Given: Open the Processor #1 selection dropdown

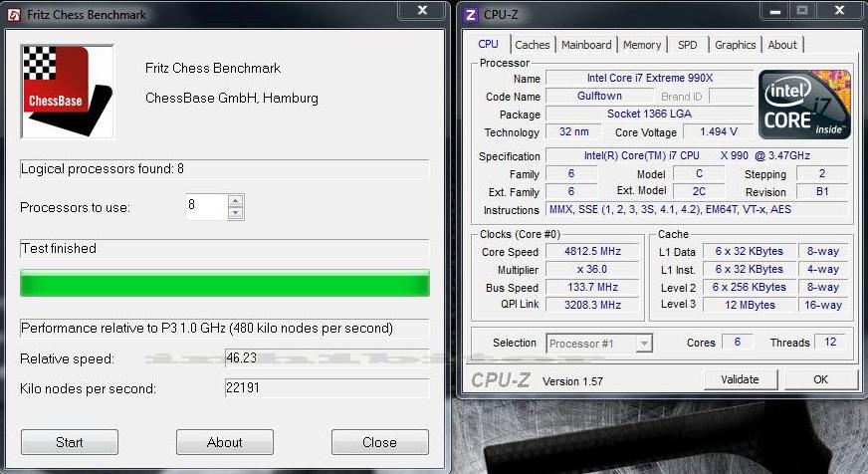Looking at the screenshot, I should click(600, 344).
